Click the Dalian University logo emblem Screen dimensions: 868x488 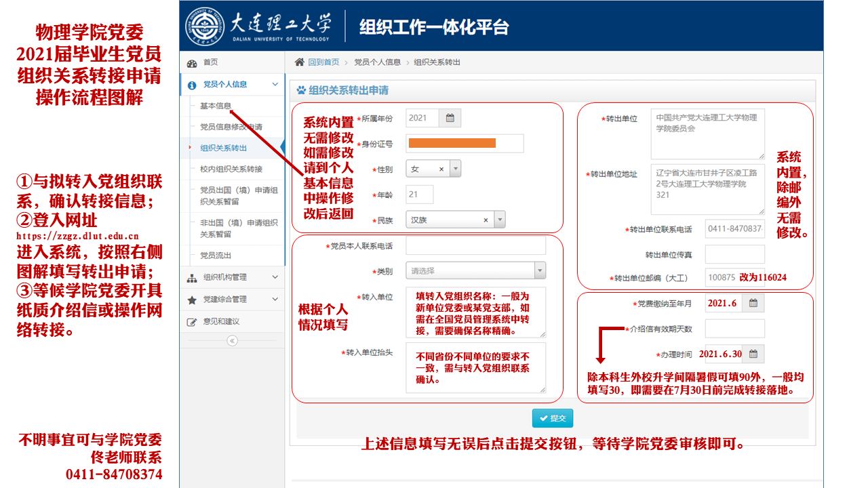(x=205, y=26)
